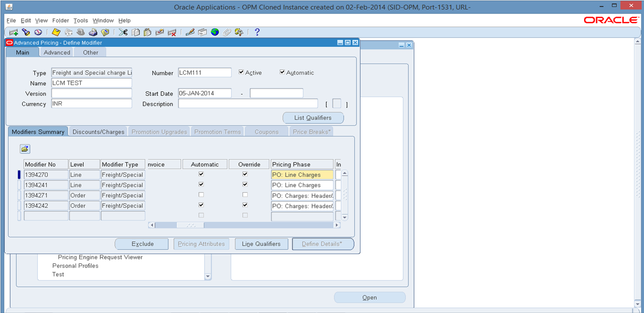Image resolution: width=644 pixels, height=313 pixels.
Task: Click the Paste clipboard toolbar icon
Action: [148, 32]
